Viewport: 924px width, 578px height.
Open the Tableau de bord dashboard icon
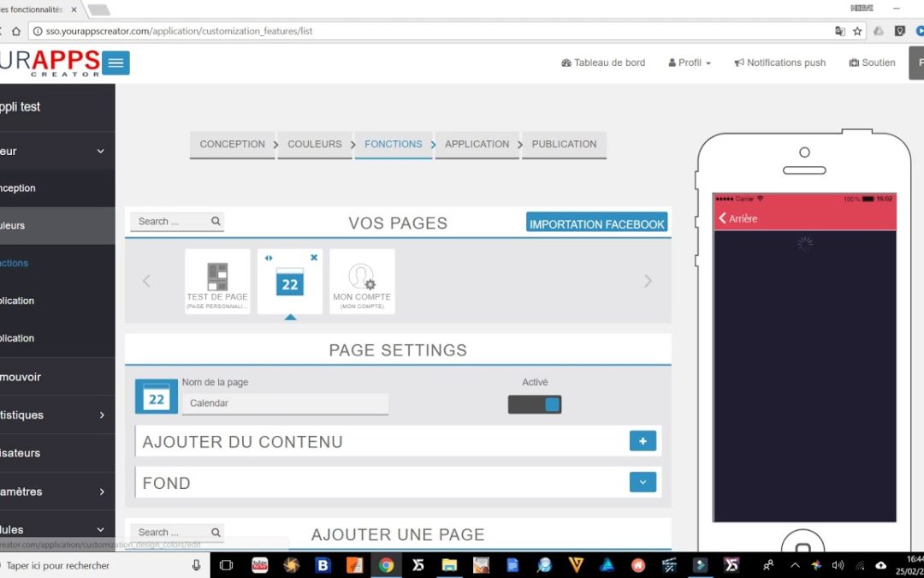[566, 63]
